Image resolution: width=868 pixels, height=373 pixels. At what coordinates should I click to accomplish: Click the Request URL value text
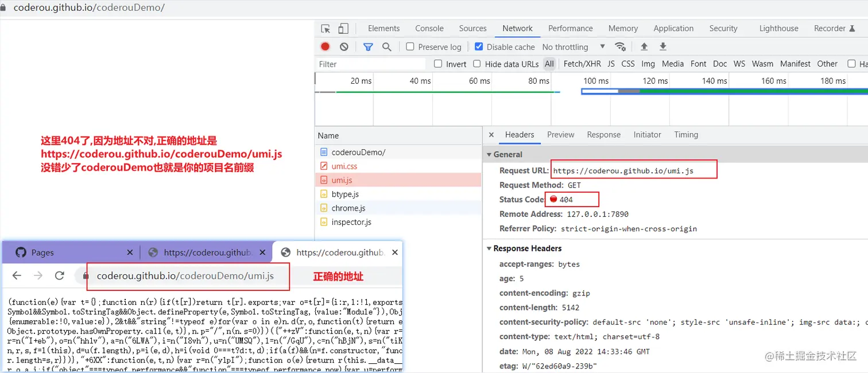click(x=623, y=170)
